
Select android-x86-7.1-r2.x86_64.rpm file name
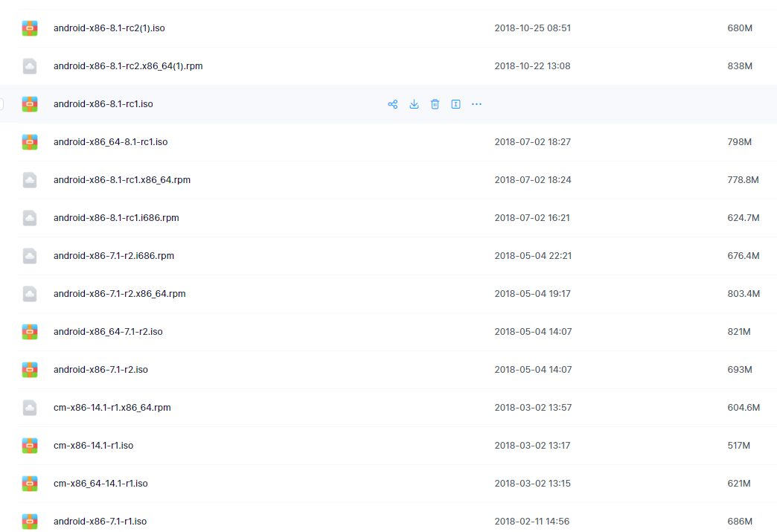[x=119, y=294]
